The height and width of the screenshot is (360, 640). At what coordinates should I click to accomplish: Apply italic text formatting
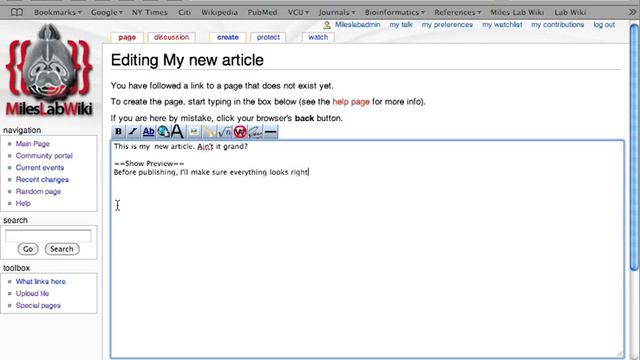[133, 132]
